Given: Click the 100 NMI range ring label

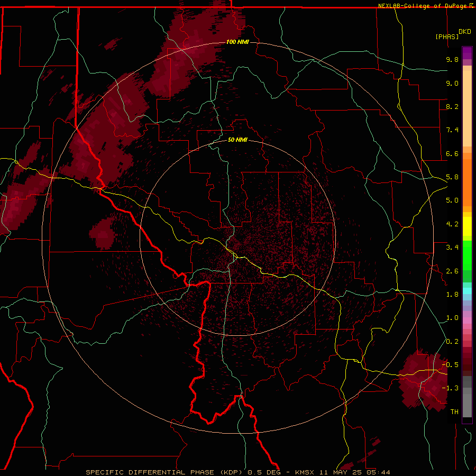Looking at the screenshot, I should click(237, 42).
